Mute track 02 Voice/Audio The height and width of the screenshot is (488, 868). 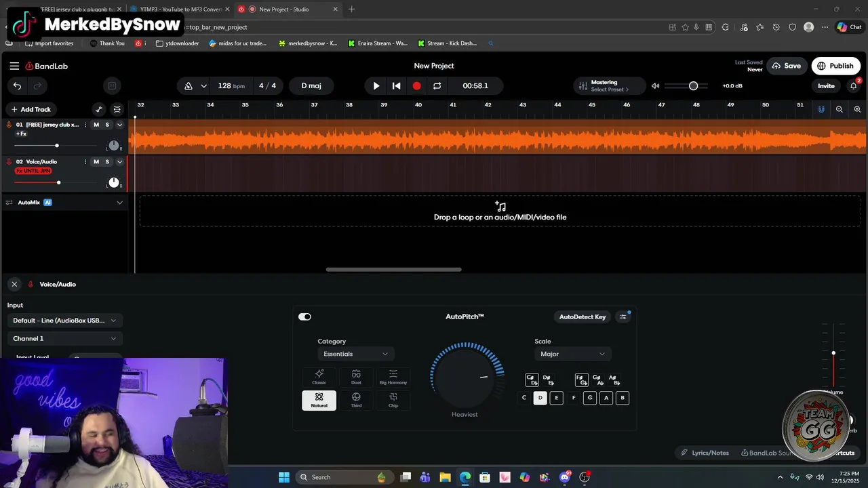[96, 161]
